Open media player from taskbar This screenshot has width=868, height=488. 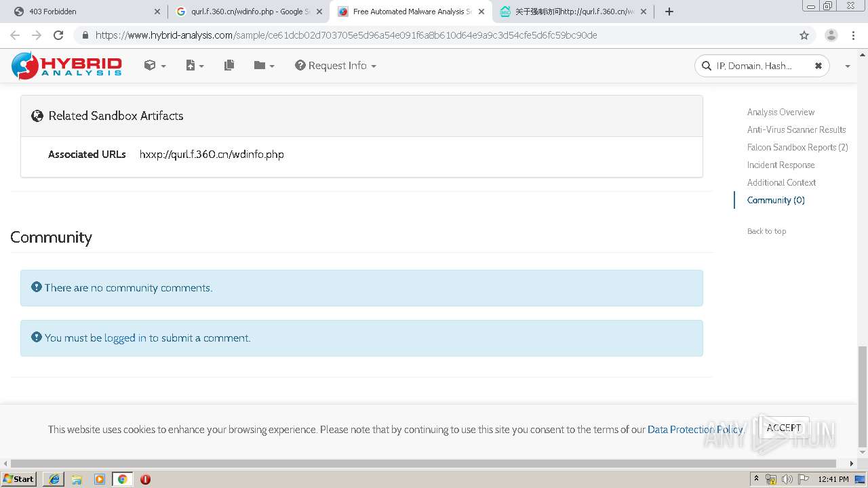click(x=100, y=479)
